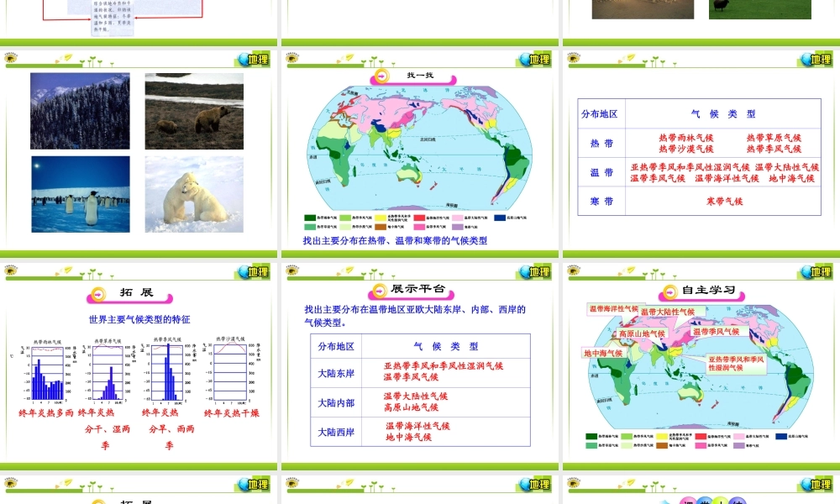Click 温带季风气候 in the 大陆东岸 row
Image resolution: width=840 pixels, height=504 pixels.
(x=411, y=378)
